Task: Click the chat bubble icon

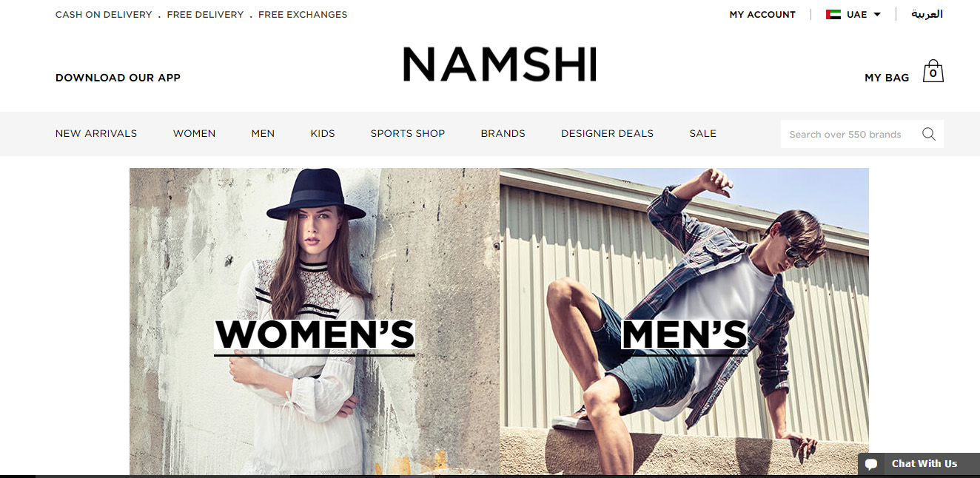Action: click(871, 464)
